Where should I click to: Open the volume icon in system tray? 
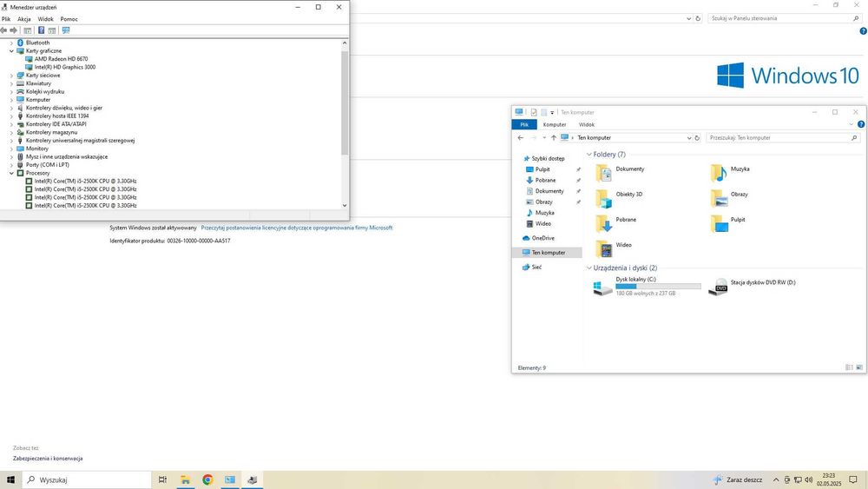(x=808, y=479)
